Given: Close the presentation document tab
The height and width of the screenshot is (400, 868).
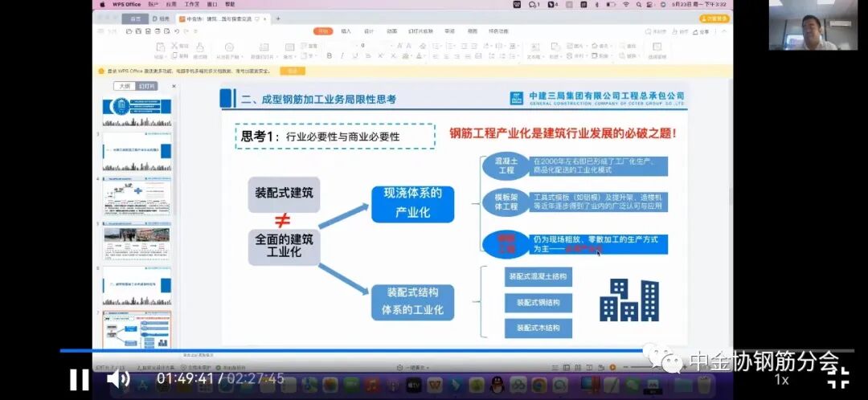Looking at the screenshot, I should pyautogui.click(x=264, y=18).
